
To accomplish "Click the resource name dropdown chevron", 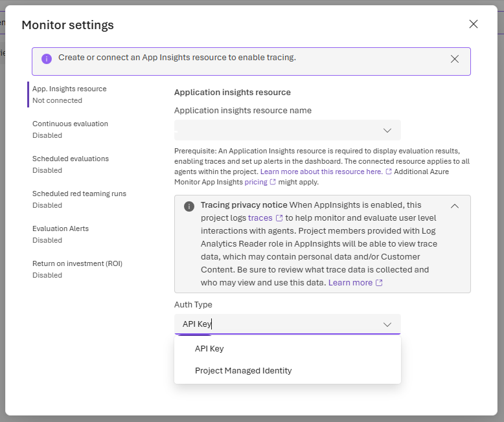I will [x=387, y=130].
